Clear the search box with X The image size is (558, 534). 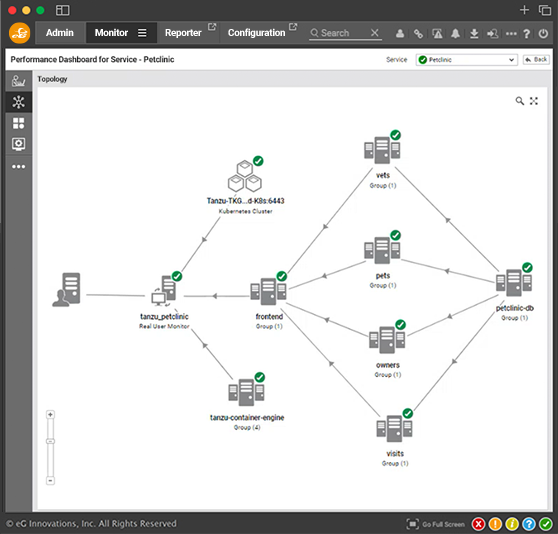click(374, 33)
